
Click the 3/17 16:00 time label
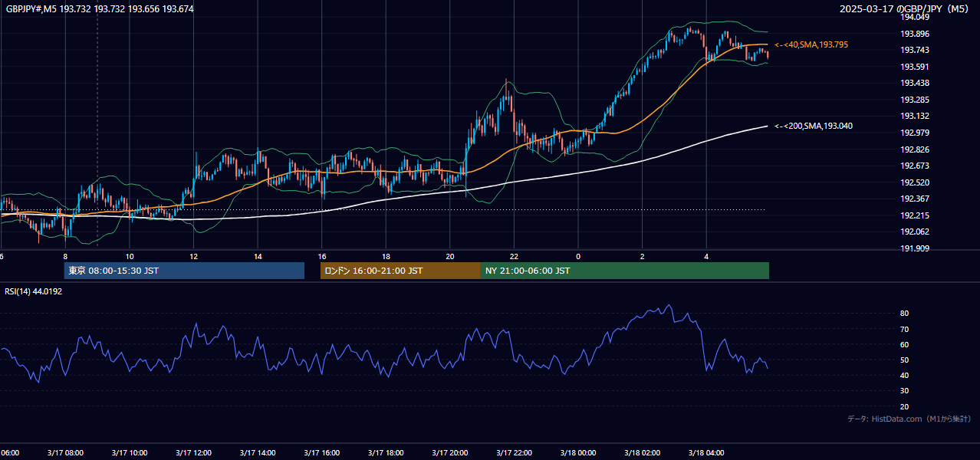322,453
